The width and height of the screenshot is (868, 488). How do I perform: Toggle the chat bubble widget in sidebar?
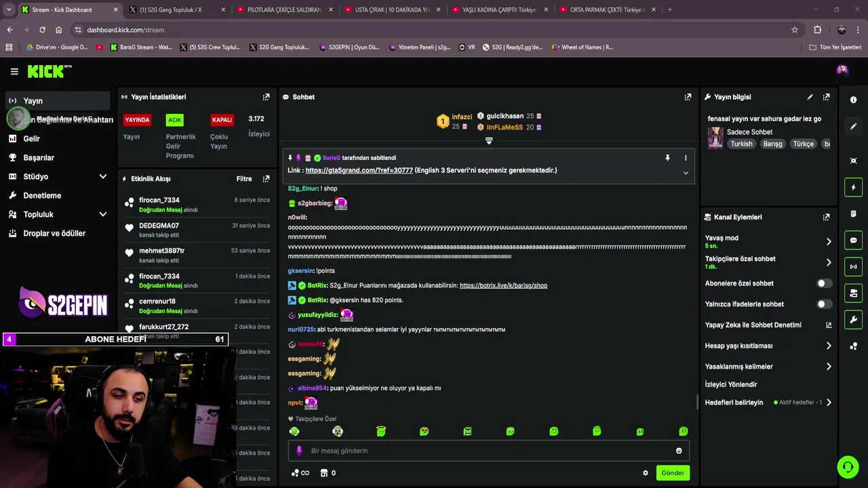click(x=853, y=240)
